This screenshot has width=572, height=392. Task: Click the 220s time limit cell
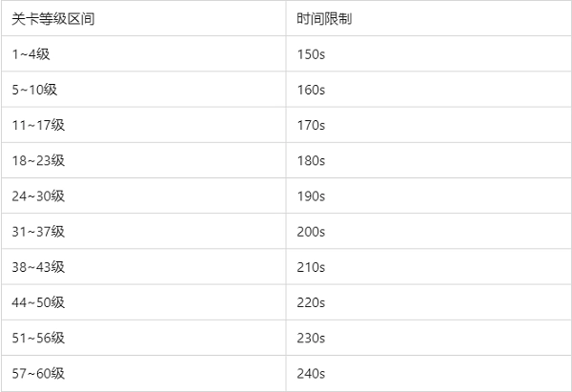pyautogui.click(x=312, y=302)
